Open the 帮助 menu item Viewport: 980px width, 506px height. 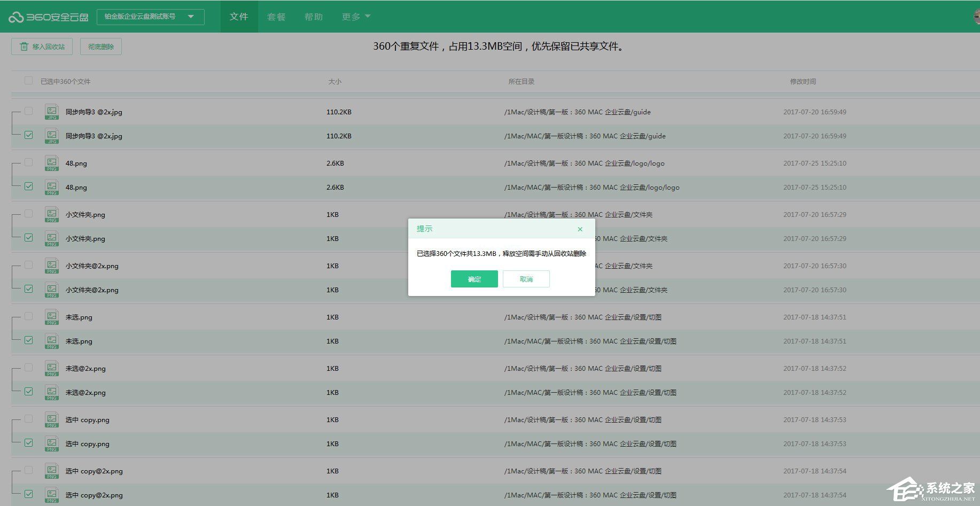[x=314, y=17]
